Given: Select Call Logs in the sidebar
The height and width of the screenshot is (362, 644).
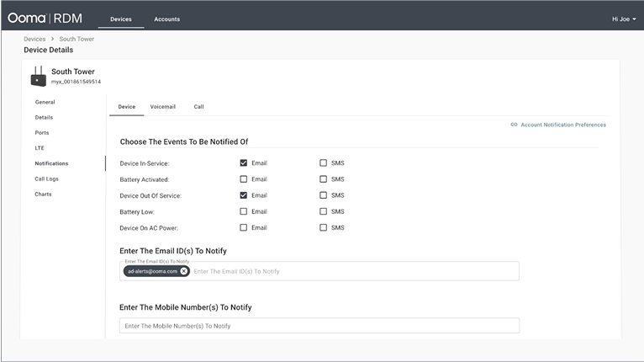Looking at the screenshot, I should tap(46, 178).
